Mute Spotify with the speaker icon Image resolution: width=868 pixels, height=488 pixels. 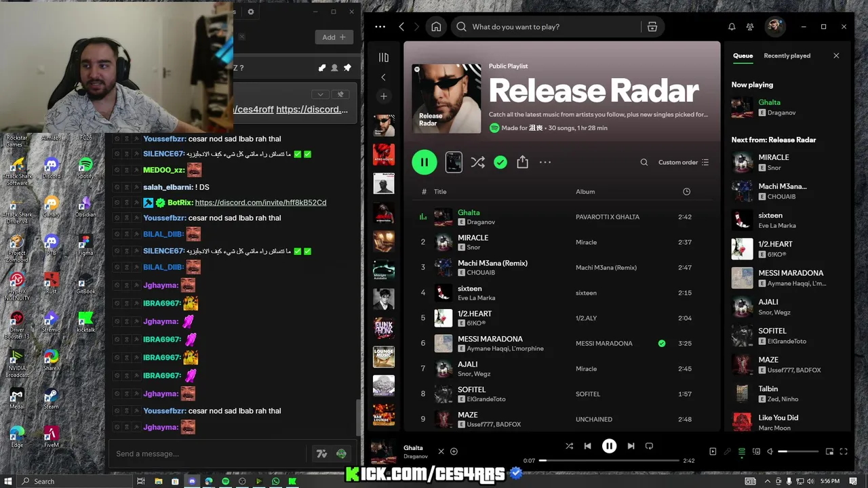coord(770,451)
